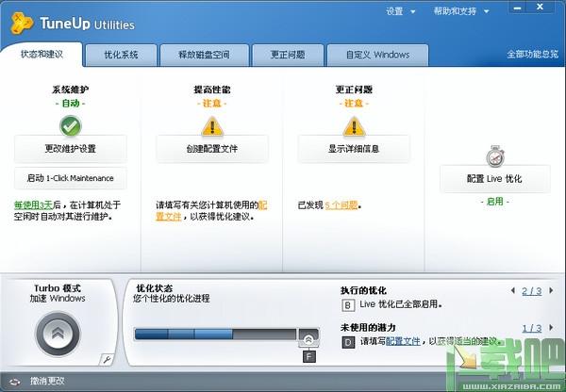Click the warning triangle under 提高性能
Image resolution: width=566 pixels, height=392 pixels.
[212, 126]
